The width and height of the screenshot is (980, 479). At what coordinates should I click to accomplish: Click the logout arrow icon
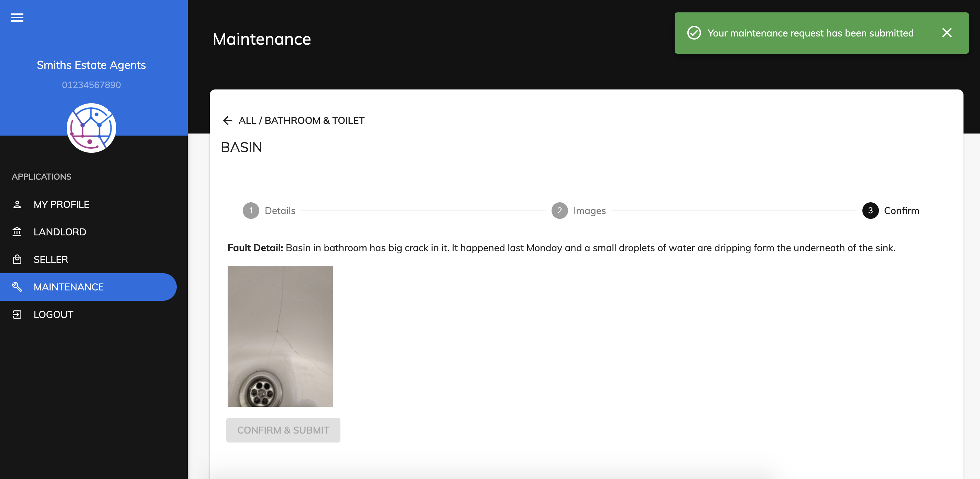(17, 315)
